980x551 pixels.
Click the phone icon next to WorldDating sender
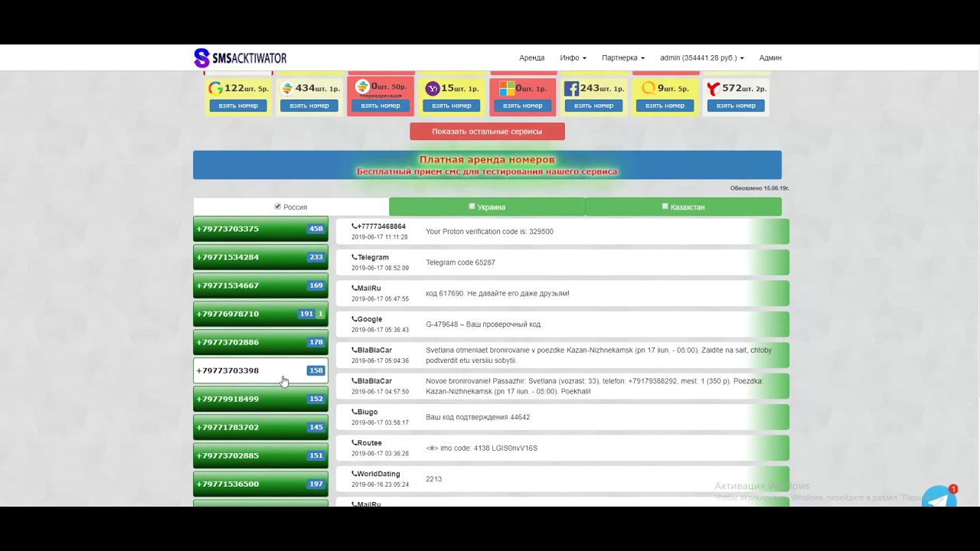point(354,474)
